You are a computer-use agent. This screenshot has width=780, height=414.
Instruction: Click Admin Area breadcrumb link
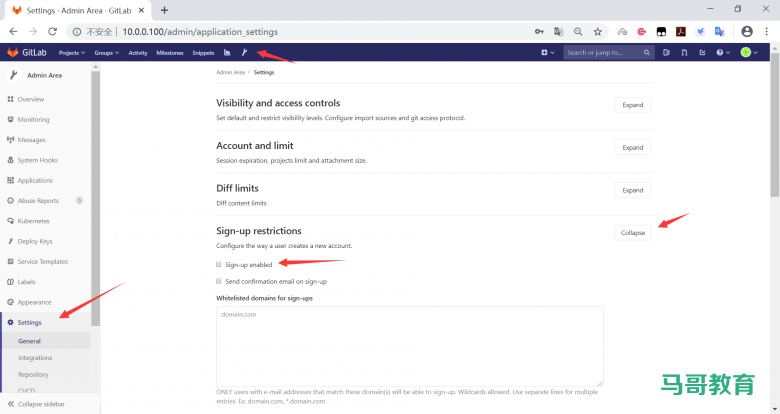tap(230, 73)
